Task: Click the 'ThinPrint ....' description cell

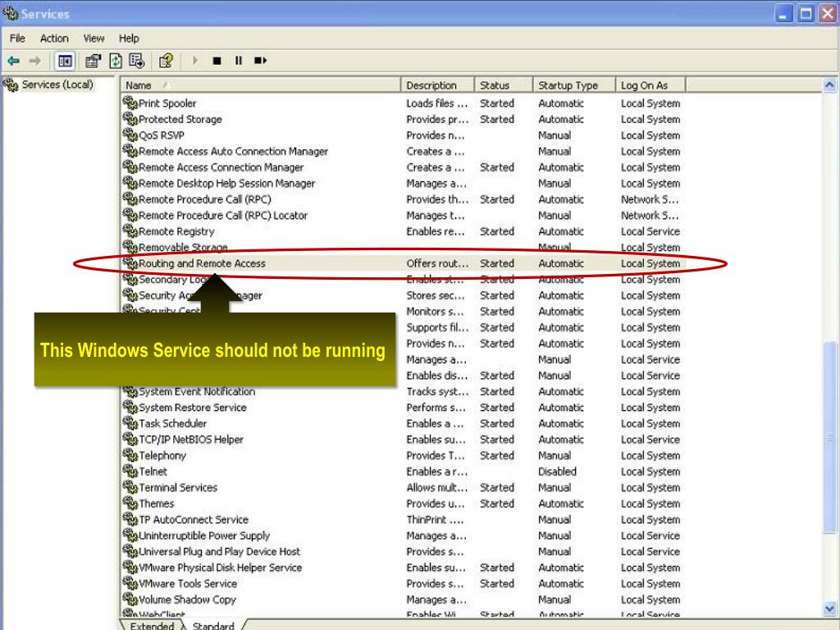Action: pos(435,519)
